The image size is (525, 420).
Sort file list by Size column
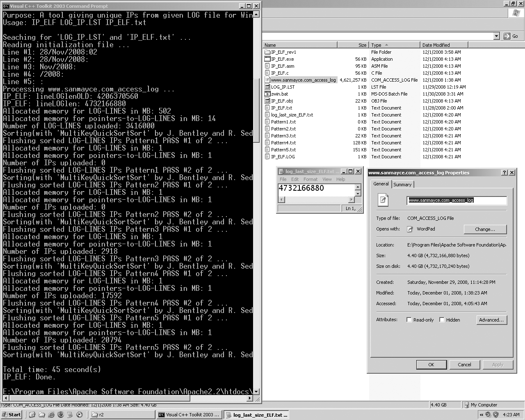pos(353,45)
